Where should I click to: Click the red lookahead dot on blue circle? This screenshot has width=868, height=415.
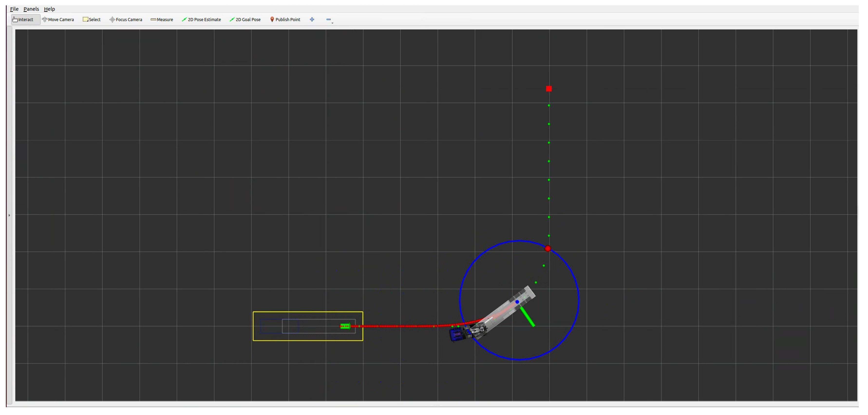pos(548,249)
